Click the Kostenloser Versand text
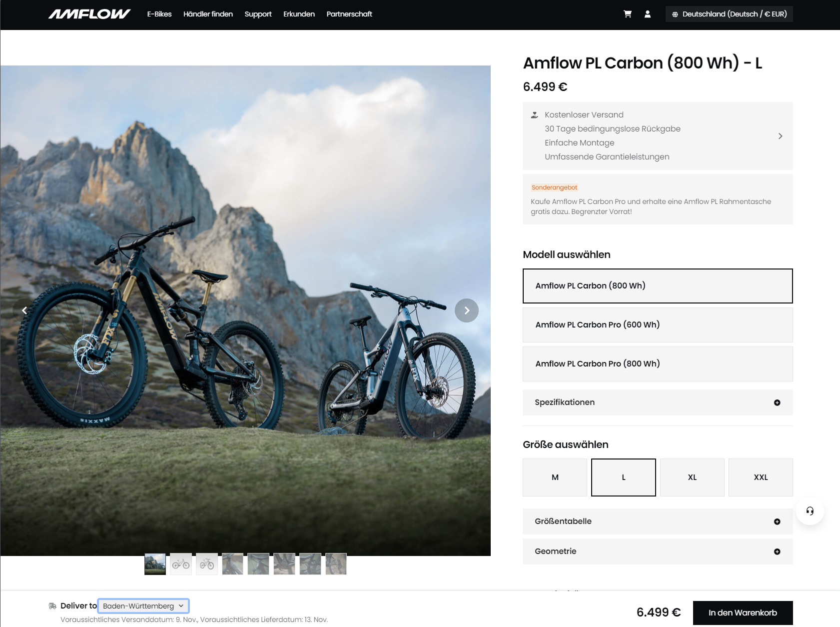 (584, 115)
